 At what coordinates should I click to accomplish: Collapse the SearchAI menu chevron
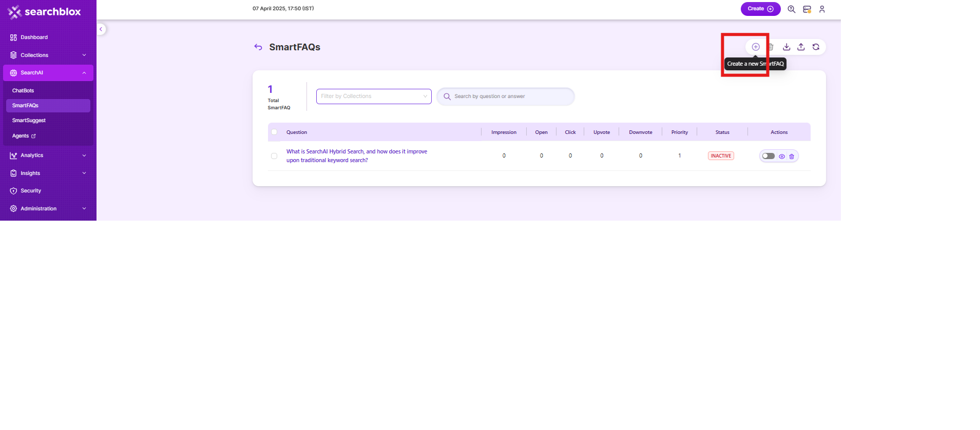click(84, 73)
